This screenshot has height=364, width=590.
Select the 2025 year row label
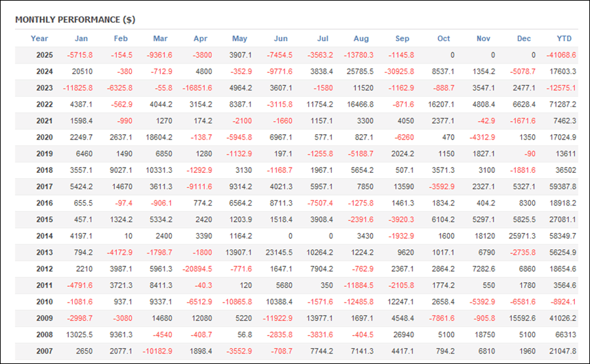pyautogui.click(x=45, y=56)
